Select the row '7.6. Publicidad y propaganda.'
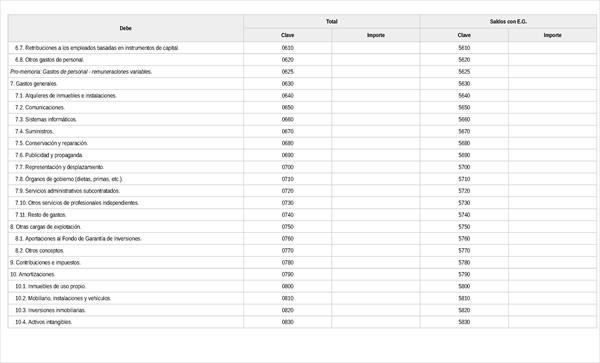The width and height of the screenshot is (600, 363). pyautogui.click(x=302, y=155)
